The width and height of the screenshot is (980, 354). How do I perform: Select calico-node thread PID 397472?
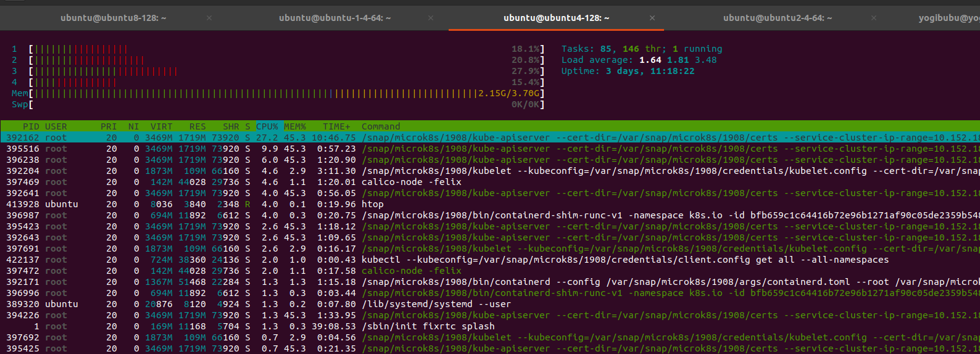(x=490, y=271)
